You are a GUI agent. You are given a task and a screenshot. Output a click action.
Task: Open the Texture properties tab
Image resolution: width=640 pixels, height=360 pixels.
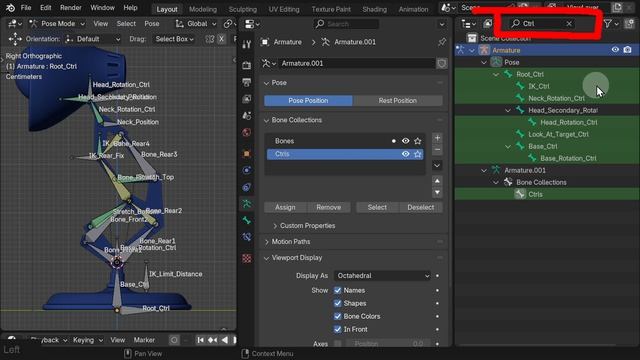tap(247, 258)
